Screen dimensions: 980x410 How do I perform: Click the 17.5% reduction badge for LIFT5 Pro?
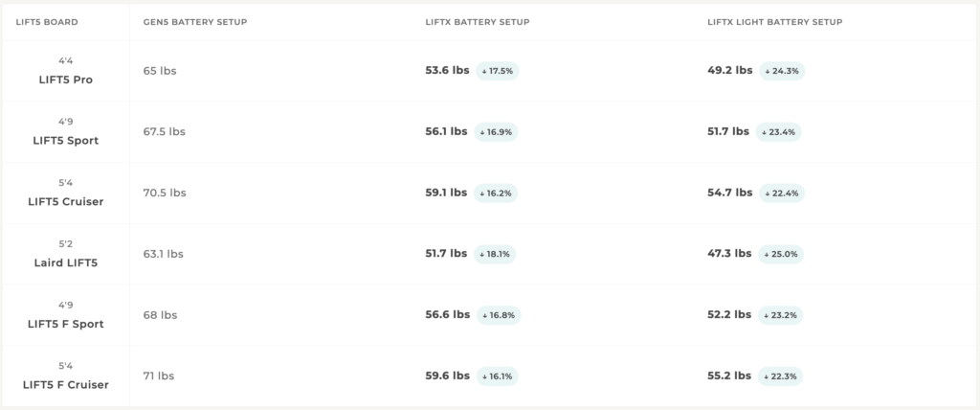click(498, 71)
